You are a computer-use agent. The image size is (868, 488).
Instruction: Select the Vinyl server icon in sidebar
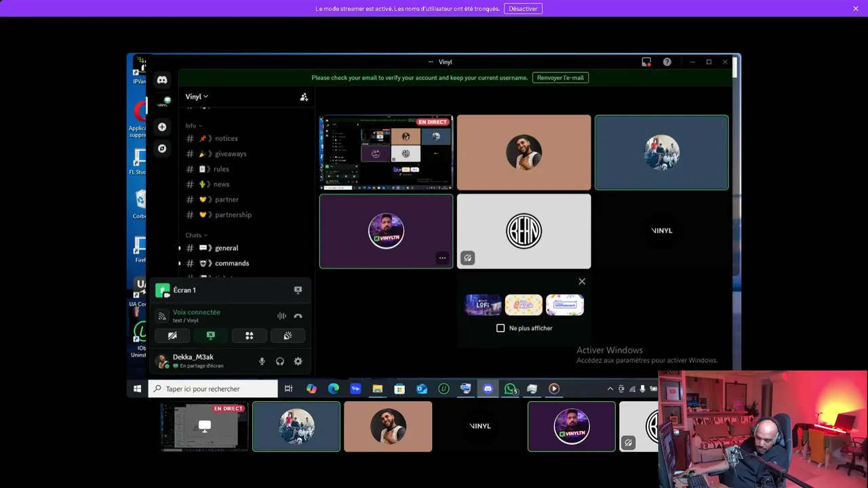tap(163, 103)
